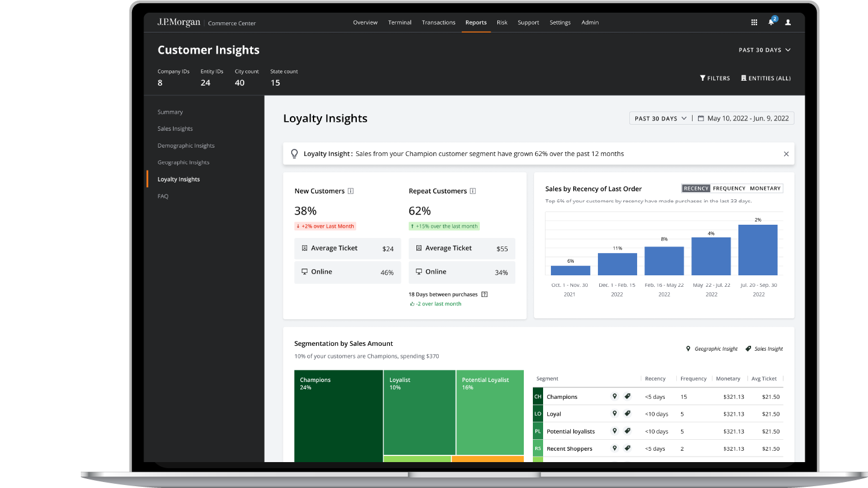The height and width of the screenshot is (488, 868).
Task: Open the Loyalty Insights date range dropdown
Action: [x=660, y=119]
